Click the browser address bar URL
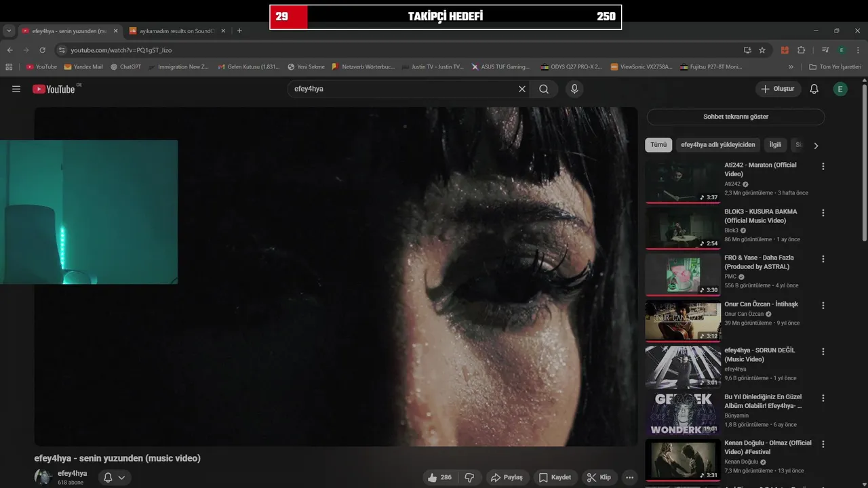Viewport: 868px width, 488px height. click(x=121, y=50)
